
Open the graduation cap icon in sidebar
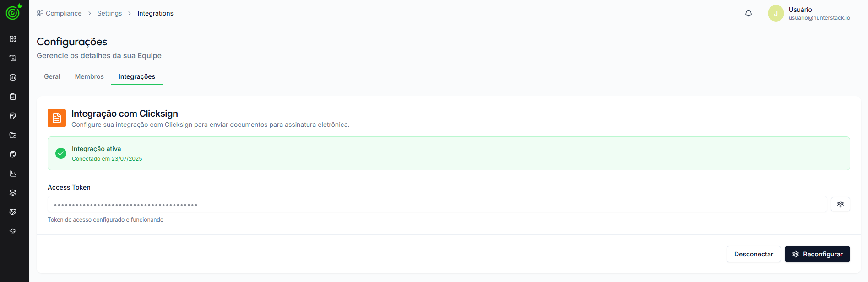click(13, 231)
